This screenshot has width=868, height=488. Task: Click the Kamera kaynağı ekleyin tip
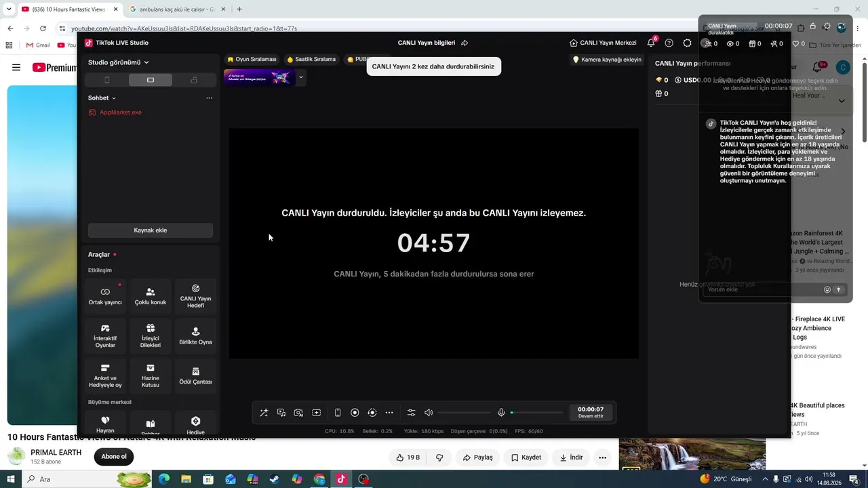coord(607,60)
